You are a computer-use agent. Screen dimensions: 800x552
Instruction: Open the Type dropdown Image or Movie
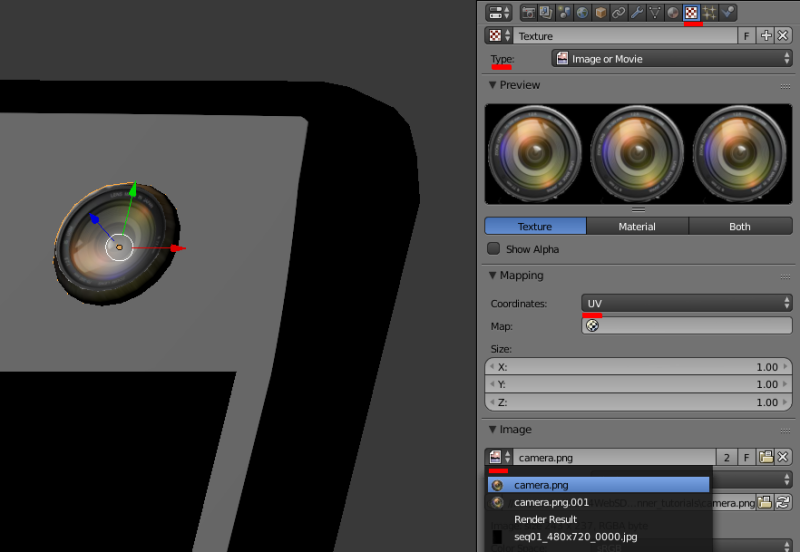(x=672, y=59)
